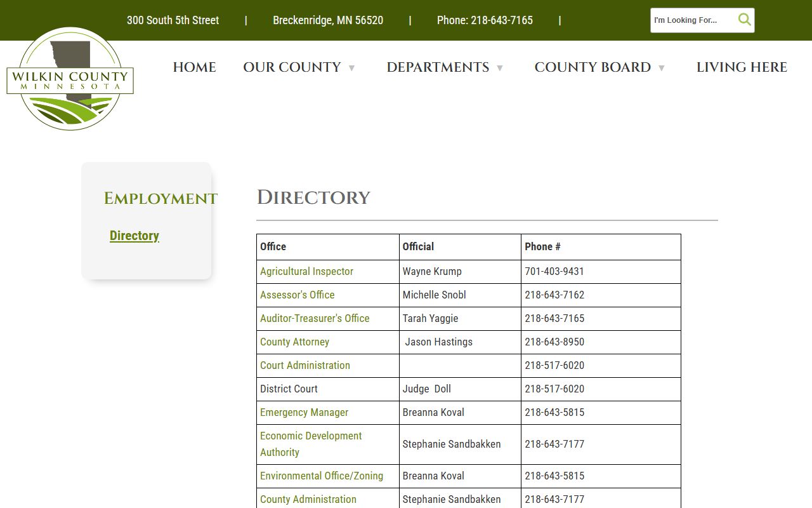The image size is (812, 508).
Task: Open Court Administration link
Action: [305, 365]
